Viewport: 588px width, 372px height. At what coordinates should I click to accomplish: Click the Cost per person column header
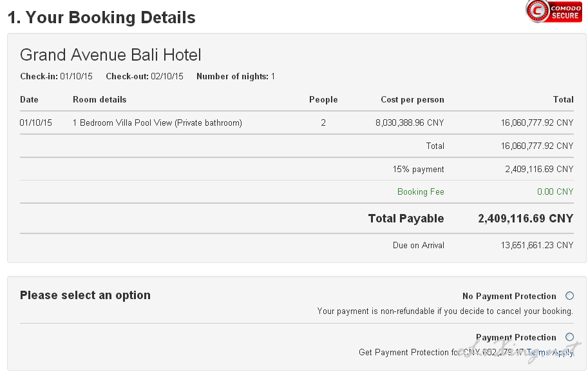pos(412,100)
